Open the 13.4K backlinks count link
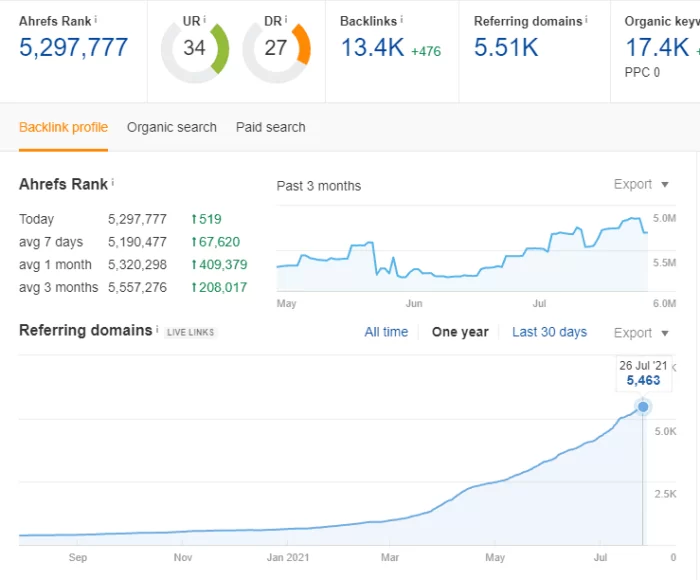 point(372,47)
